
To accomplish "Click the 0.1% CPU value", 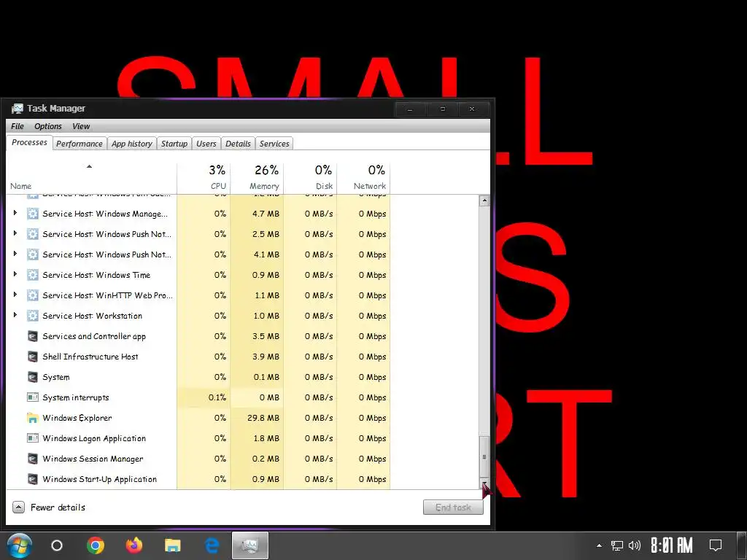I will coord(217,397).
